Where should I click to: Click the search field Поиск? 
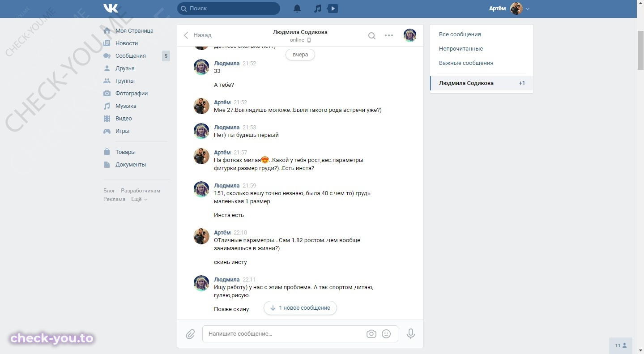point(228,9)
